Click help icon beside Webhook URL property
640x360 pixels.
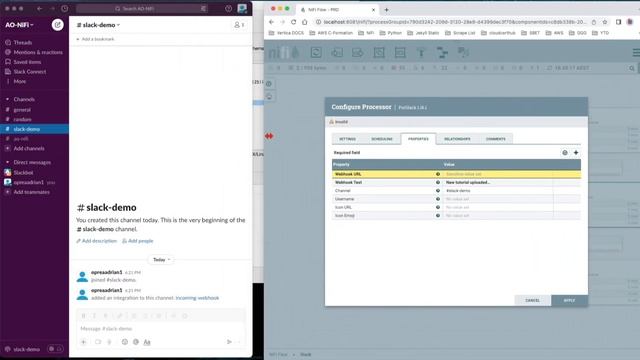point(438,174)
